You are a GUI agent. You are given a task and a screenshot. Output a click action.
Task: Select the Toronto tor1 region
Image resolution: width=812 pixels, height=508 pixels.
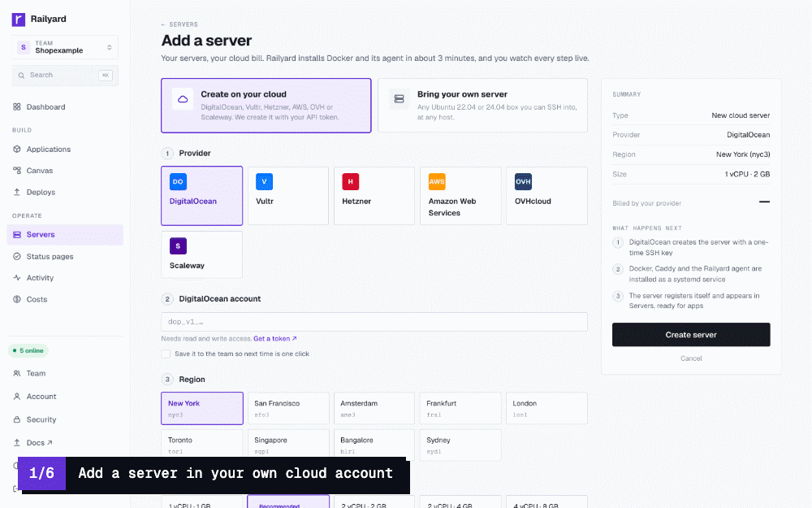coord(202,444)
